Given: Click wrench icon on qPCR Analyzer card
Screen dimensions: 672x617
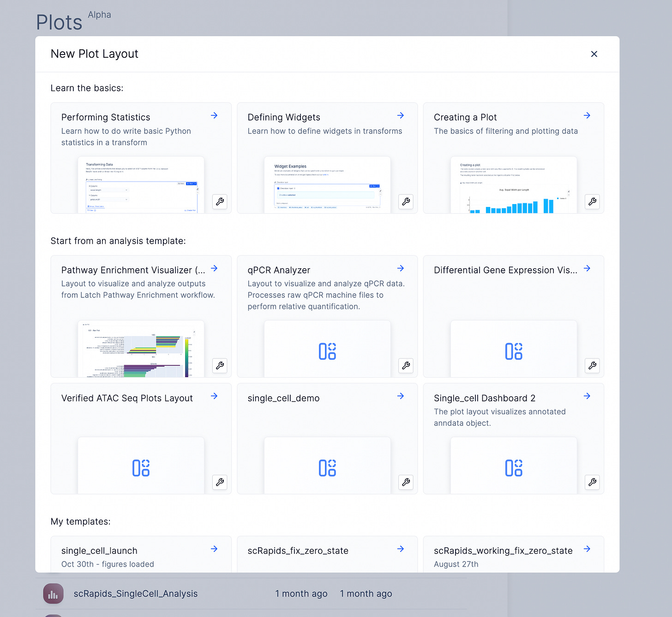Looking at the screenshot, I should coord(406,365).
